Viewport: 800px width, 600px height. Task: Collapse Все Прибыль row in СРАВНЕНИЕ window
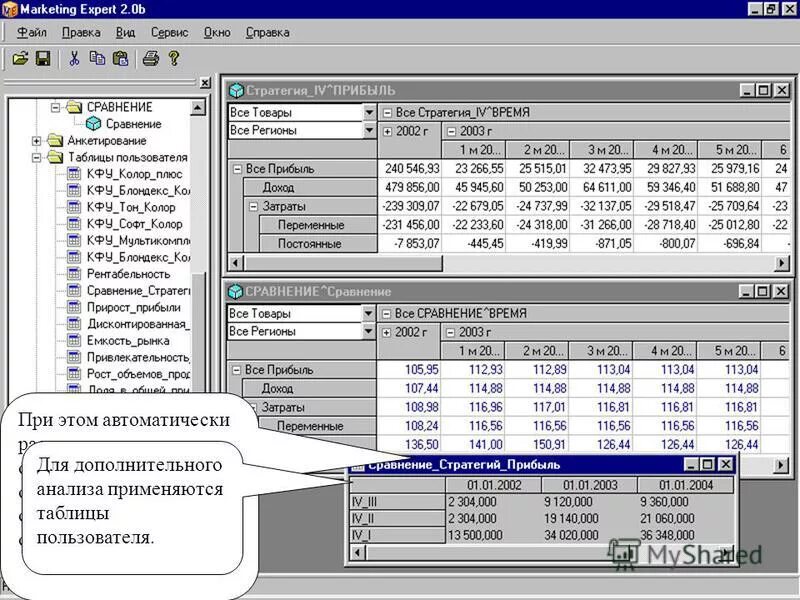(x=236, y=370)
